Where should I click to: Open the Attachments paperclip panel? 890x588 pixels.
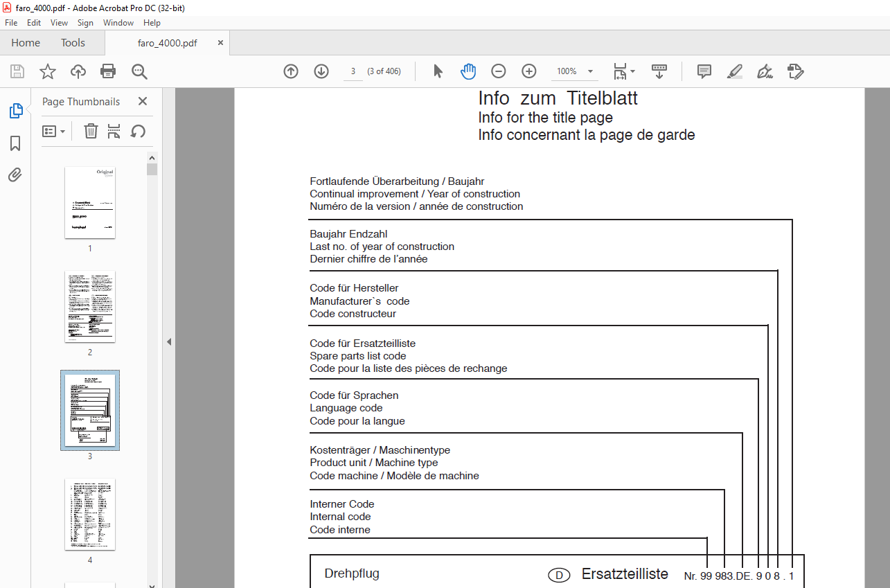(x=15, y=175)
